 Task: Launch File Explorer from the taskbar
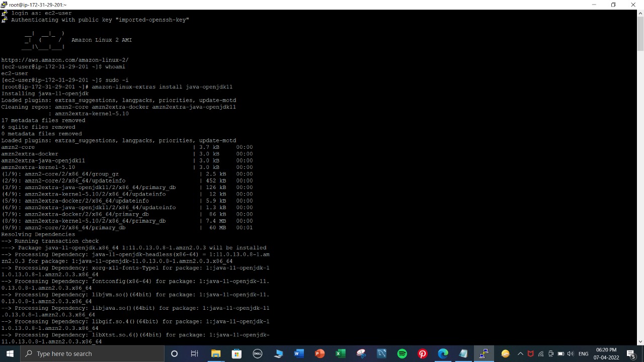pyautogui.click(x=216, y=353)
